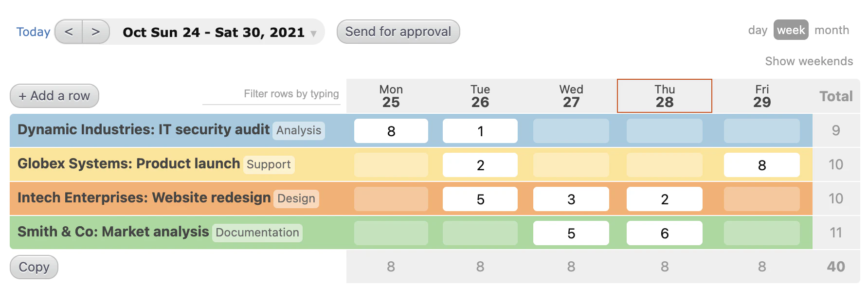Switch to the month view
868x306 pixels.
[832, 30]
